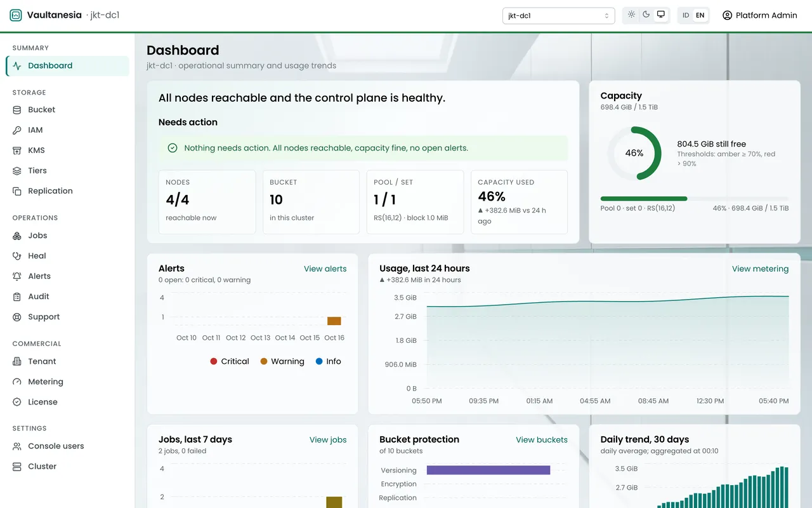This screenshot has width=812, height=508.
Task: Open the View metering link
Action: coord(760,269)
